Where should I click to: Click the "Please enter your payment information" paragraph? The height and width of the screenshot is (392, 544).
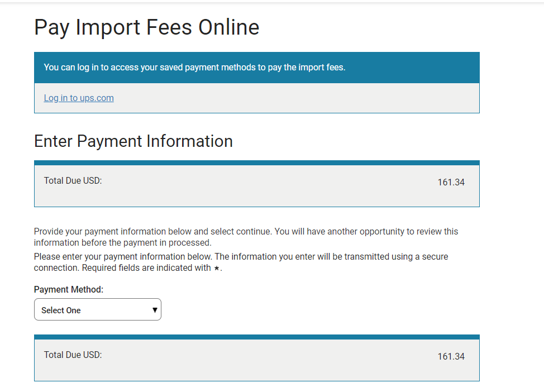[240, 257]
